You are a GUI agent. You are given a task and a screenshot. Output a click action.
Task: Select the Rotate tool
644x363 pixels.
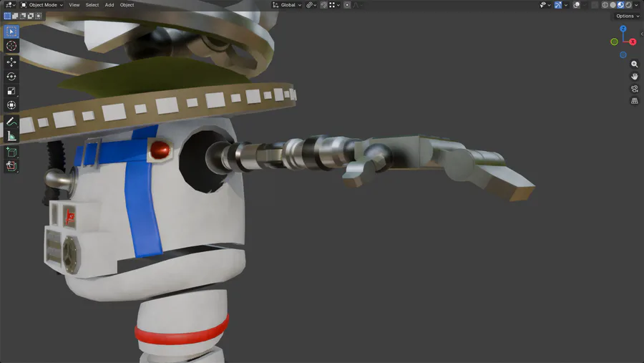(x=11, y=77)
